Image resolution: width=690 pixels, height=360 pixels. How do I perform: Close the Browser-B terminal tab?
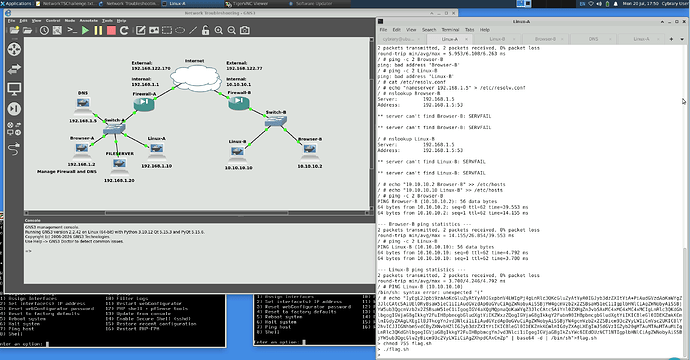[x=562, y=39]
